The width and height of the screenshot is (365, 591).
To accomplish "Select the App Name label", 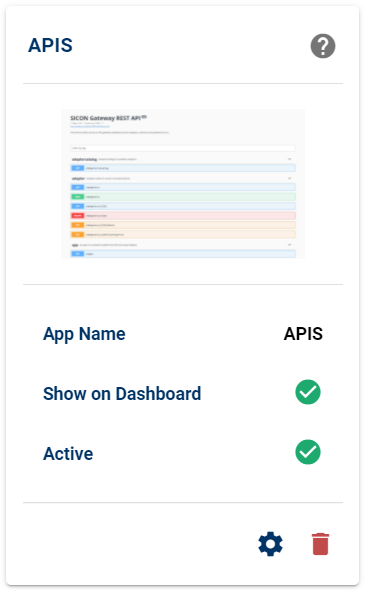I will 84,334.
